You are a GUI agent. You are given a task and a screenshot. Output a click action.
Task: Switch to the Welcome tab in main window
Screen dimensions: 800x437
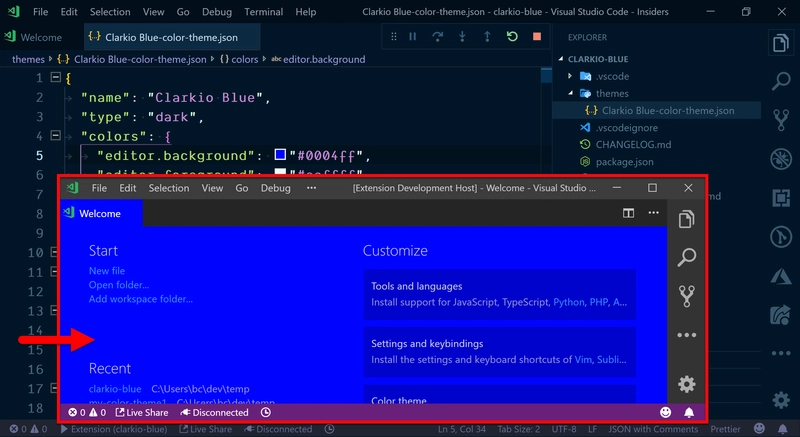[x=41, y=37]
